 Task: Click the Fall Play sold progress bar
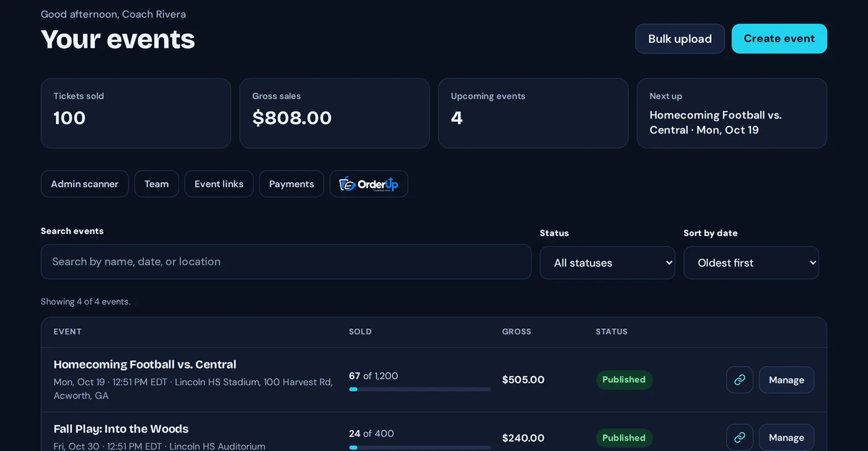(x=420, y=447)
